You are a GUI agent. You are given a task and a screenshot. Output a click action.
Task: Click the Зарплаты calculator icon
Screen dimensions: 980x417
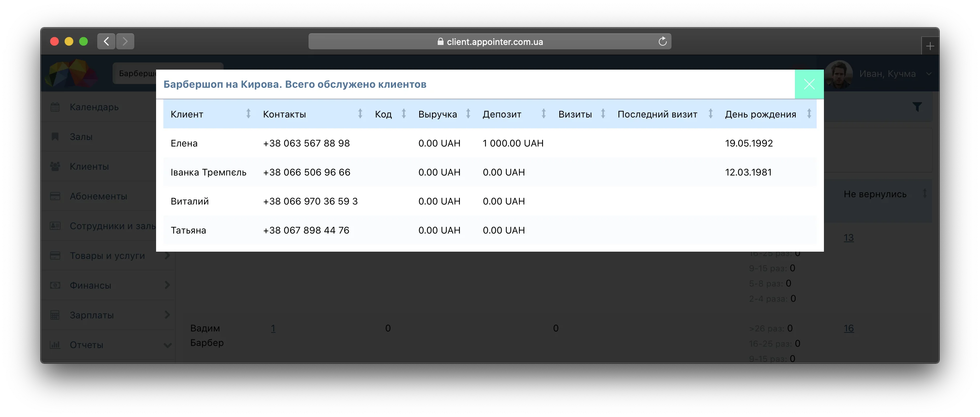(x=55, y=315)
